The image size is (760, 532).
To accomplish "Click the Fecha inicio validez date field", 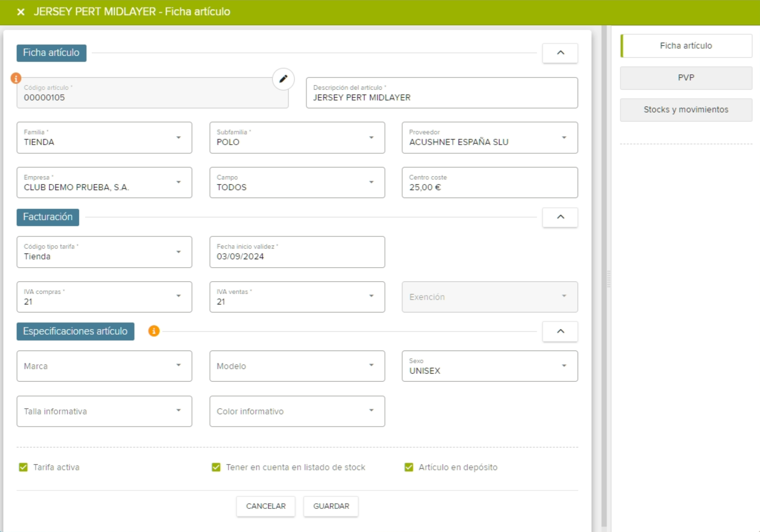I will [297, 252].
